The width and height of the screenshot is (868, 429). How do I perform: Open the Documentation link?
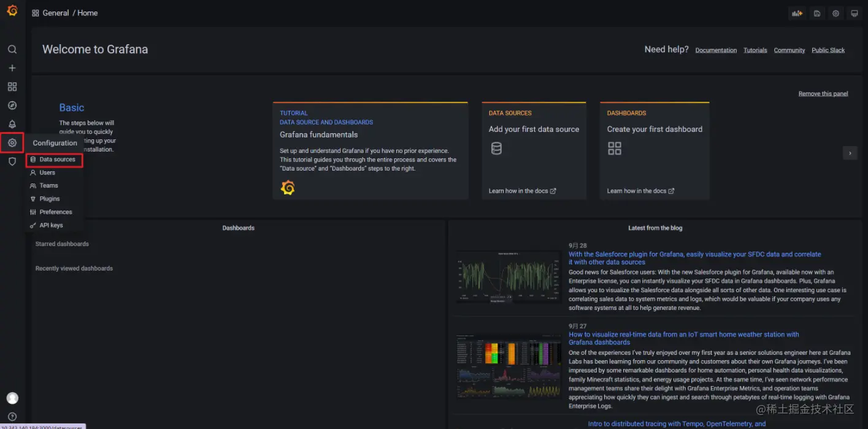tap(716, 50)
